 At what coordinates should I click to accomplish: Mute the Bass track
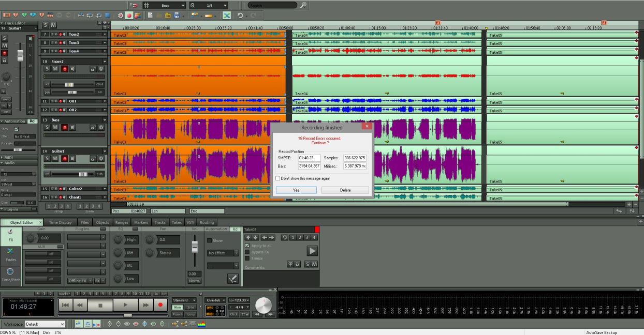point(55,128)
